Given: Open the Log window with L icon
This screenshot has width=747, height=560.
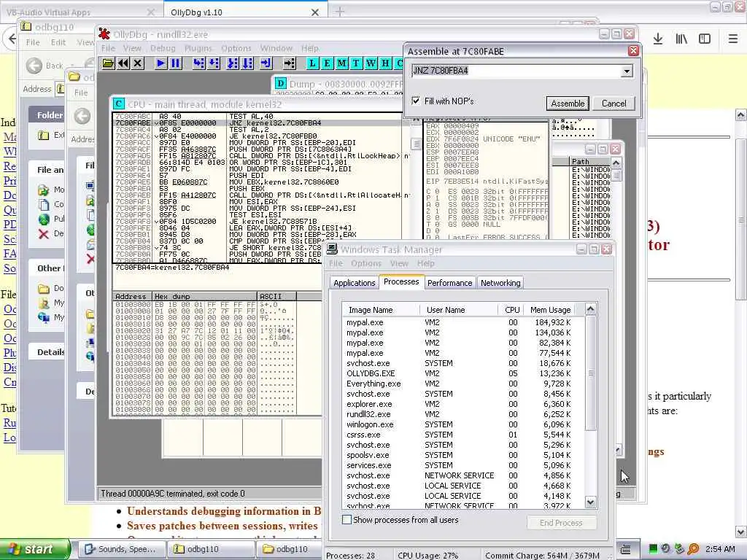Looking at the screenshot, I should 312,63.
